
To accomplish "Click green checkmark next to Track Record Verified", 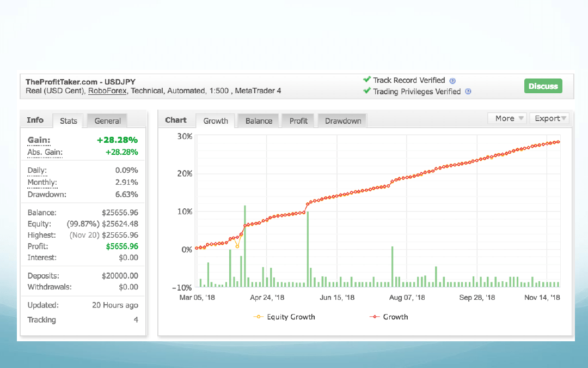I will 367,80.
